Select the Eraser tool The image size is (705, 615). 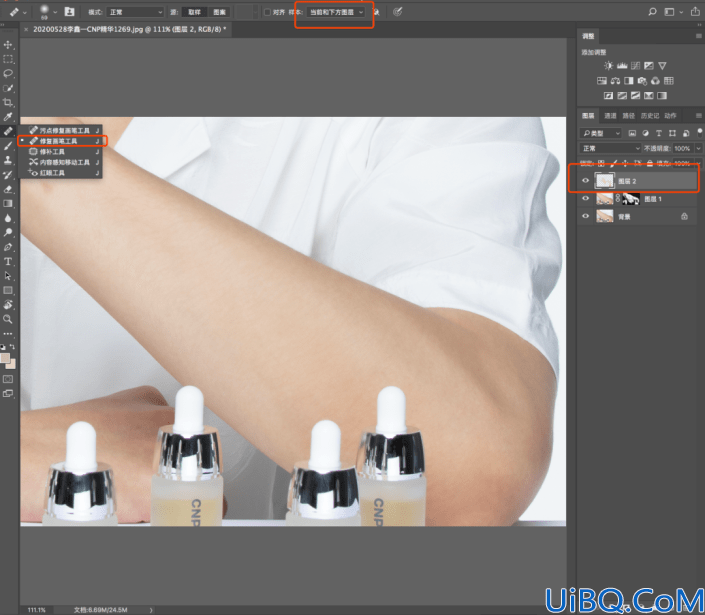8,189
